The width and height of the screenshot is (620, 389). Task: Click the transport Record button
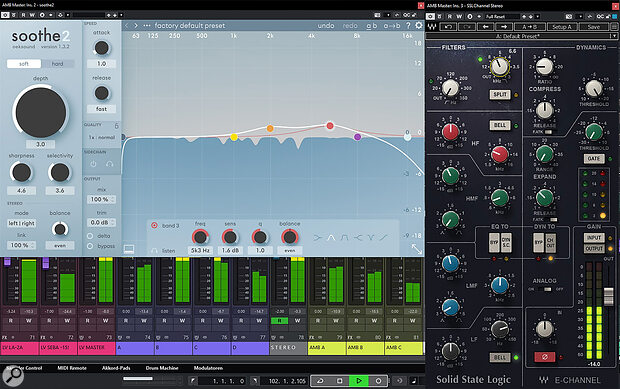378,381
